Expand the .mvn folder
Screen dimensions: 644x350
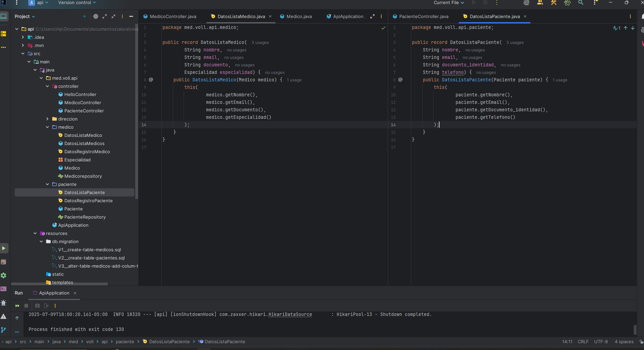[23, 45]
